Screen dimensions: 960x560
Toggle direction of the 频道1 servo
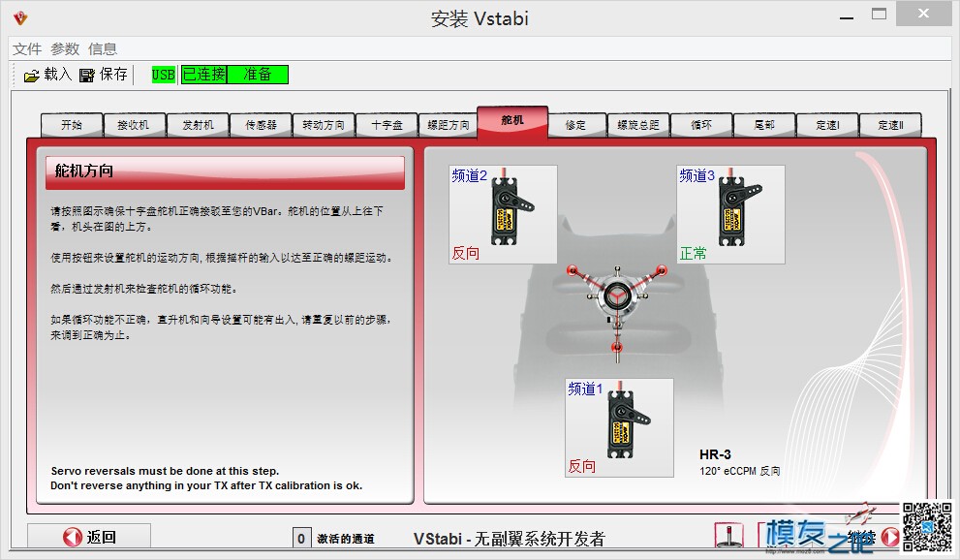pyautogui.click(x=619, y=427)
